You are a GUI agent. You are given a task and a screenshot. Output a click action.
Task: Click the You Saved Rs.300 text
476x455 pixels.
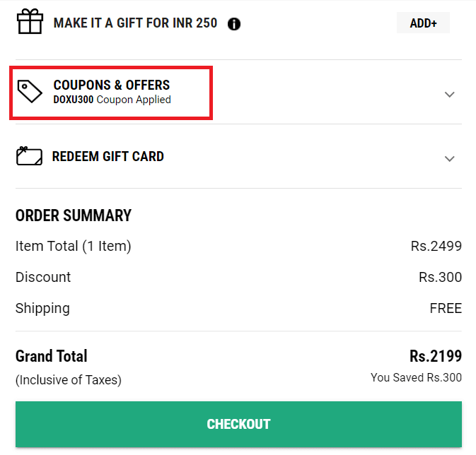416,377
